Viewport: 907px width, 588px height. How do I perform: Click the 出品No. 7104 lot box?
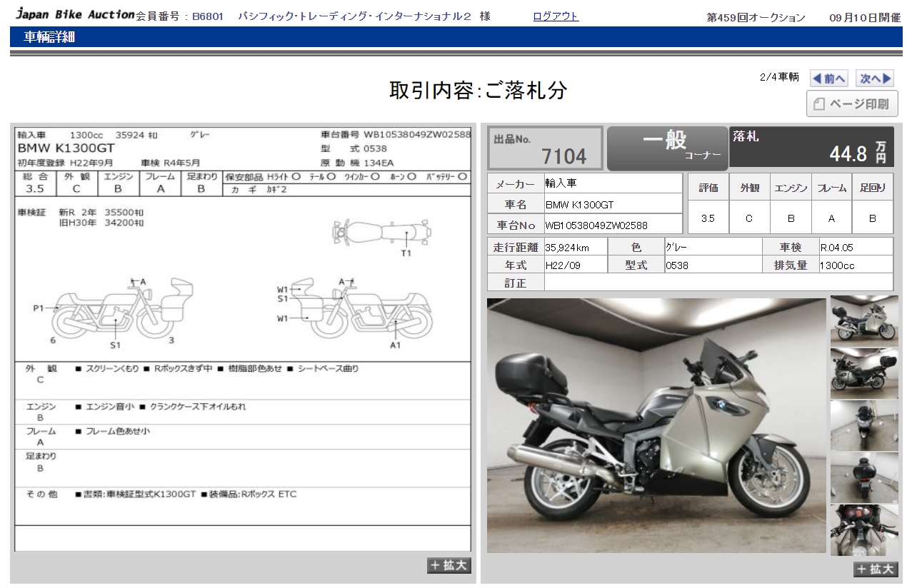(545, 148)
